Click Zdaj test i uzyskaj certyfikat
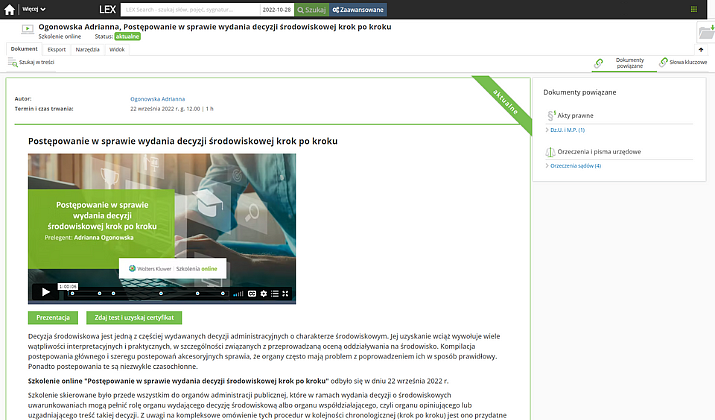 click(x=132, y=317)
